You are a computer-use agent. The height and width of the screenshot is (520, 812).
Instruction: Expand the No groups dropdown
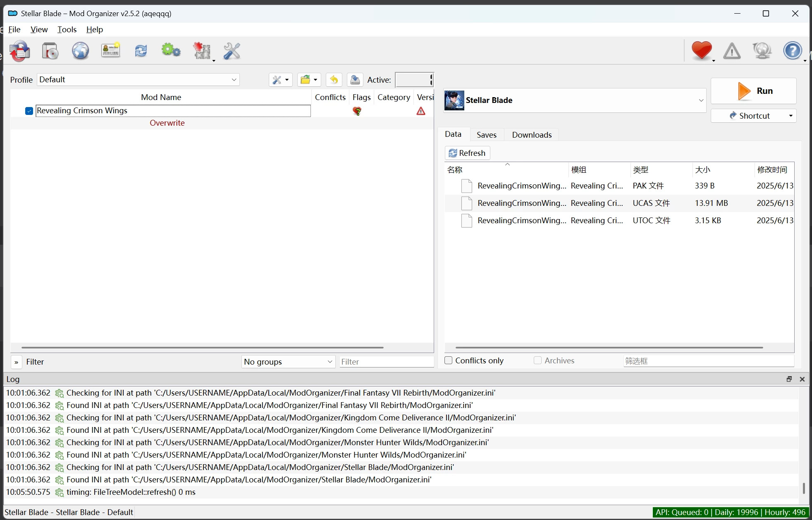pos(288,362)
